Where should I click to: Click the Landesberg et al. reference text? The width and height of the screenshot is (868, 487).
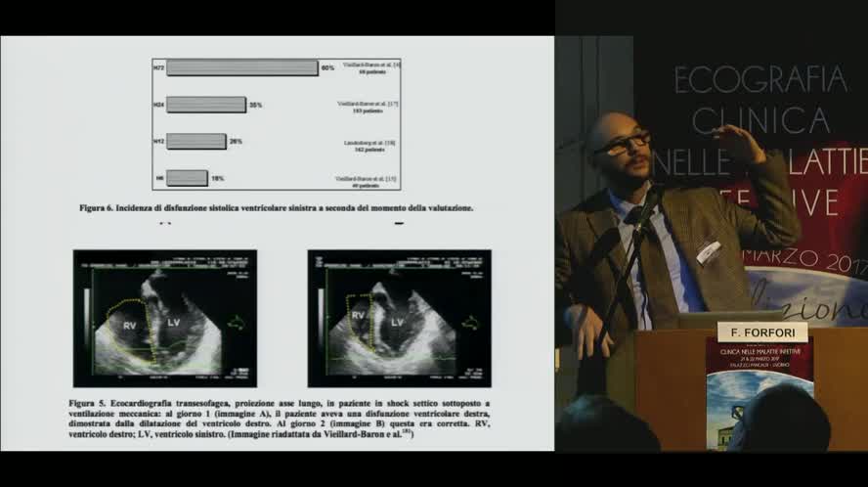pyautogui.click(x=369, y=143)
